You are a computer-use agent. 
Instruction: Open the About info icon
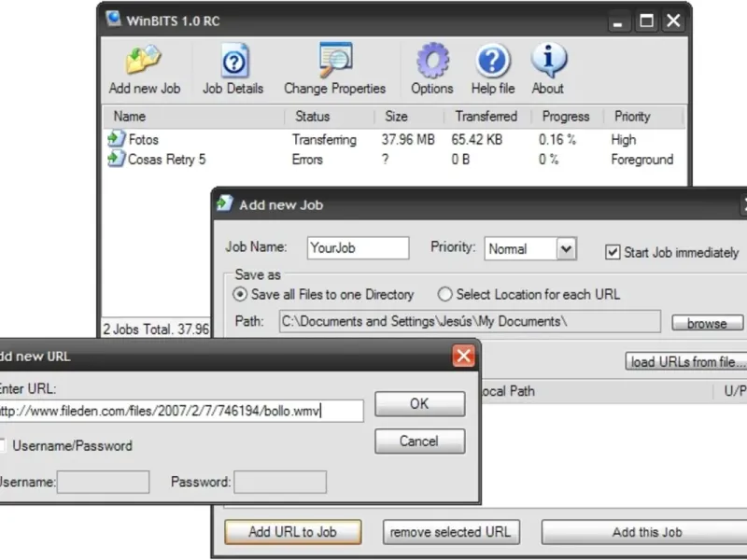[548, 60]
